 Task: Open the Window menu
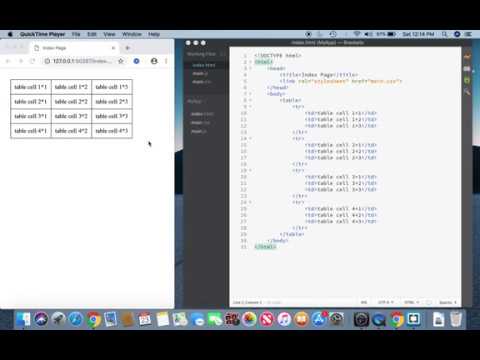point(132,34)
